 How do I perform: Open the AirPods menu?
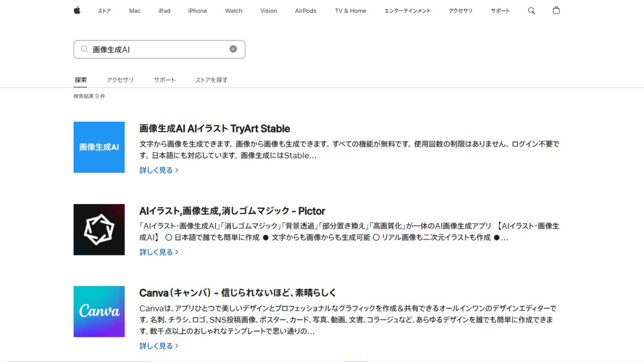pos(306,11)
